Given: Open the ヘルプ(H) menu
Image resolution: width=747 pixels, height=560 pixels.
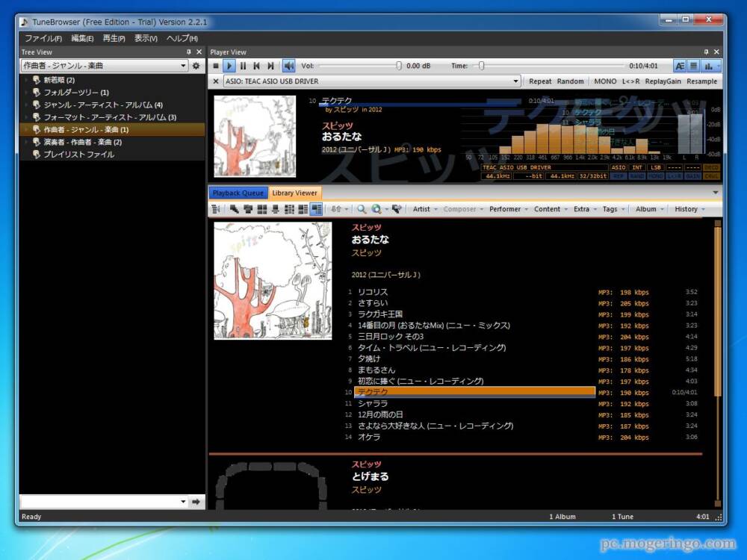Looking at the screenshot, I should click(x=182, y=38).
